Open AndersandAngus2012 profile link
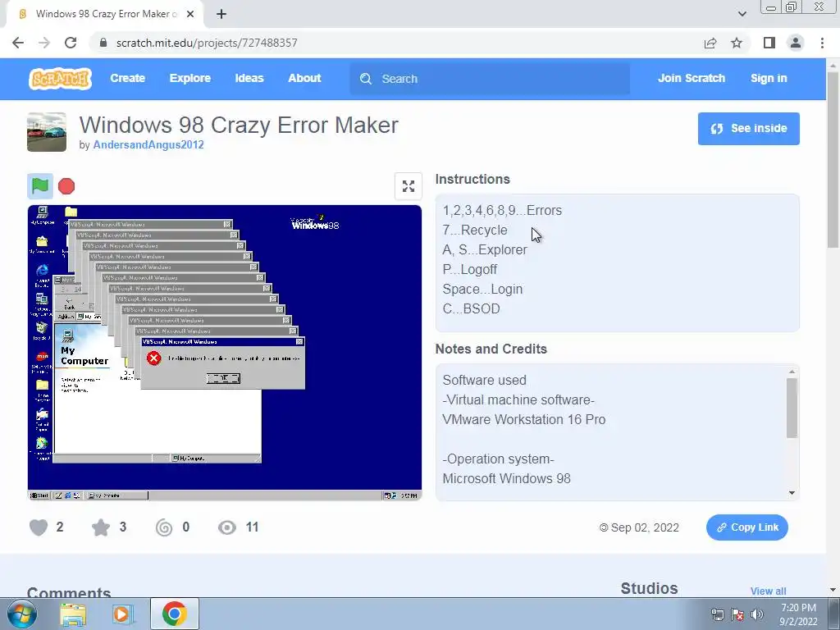The height and width of the screenshot is (630, 840). [x=148, y=144]
